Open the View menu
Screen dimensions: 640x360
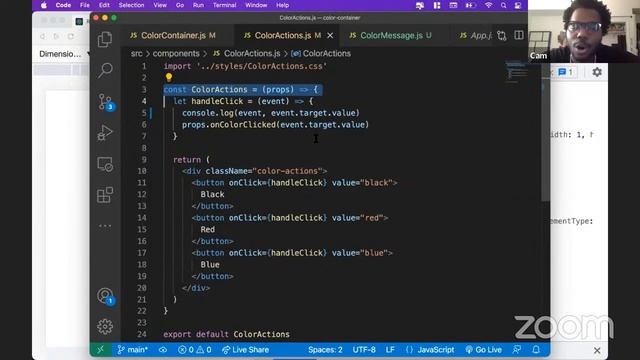click(x=160, y=5)
